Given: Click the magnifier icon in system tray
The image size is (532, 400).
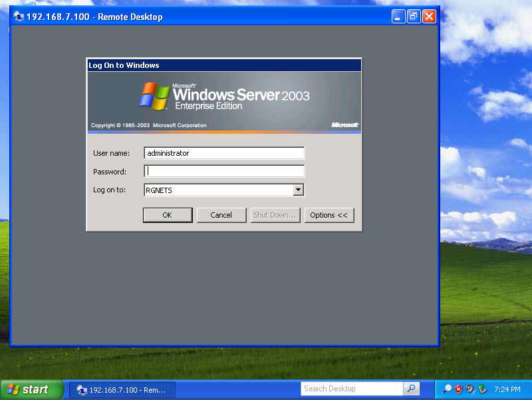Looking at the screenshot, I should [447, 389].
